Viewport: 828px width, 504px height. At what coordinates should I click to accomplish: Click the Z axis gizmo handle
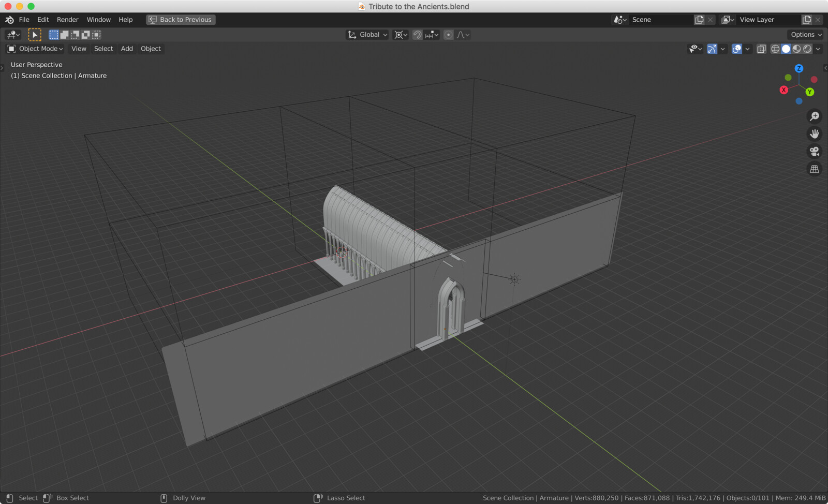(x=799, y=68)
